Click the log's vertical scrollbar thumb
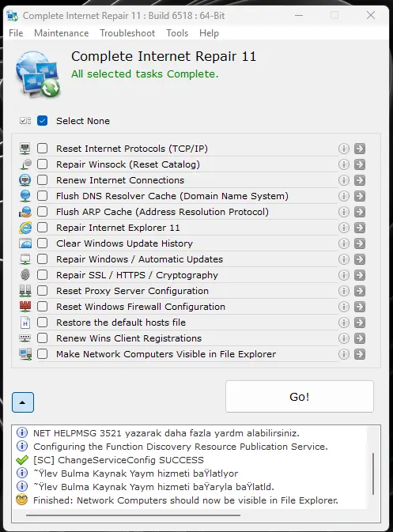The width and height of the screenshot is (393, 532). click(373, 474)
